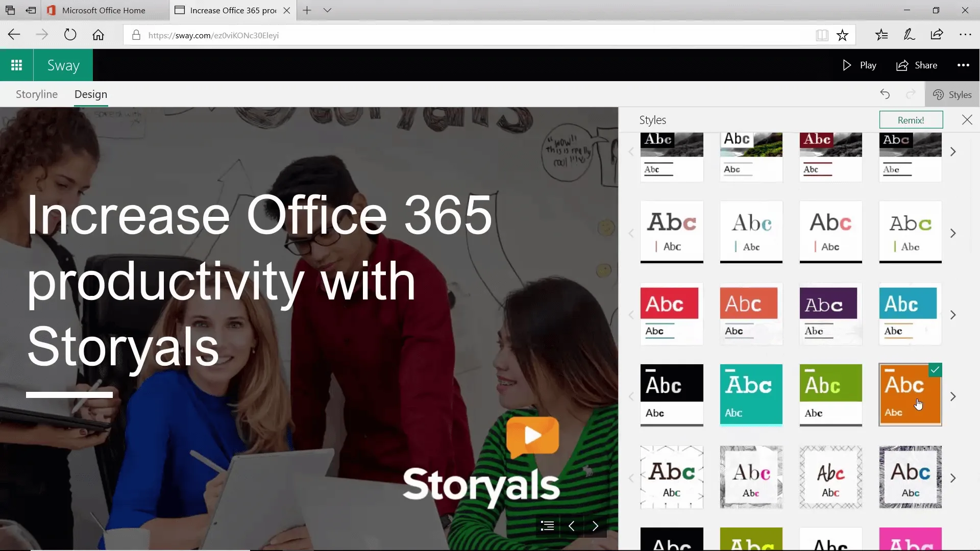Pick the white style with green accent Abc
Viewport: 980px width, 551px height.
coord(911,232)
